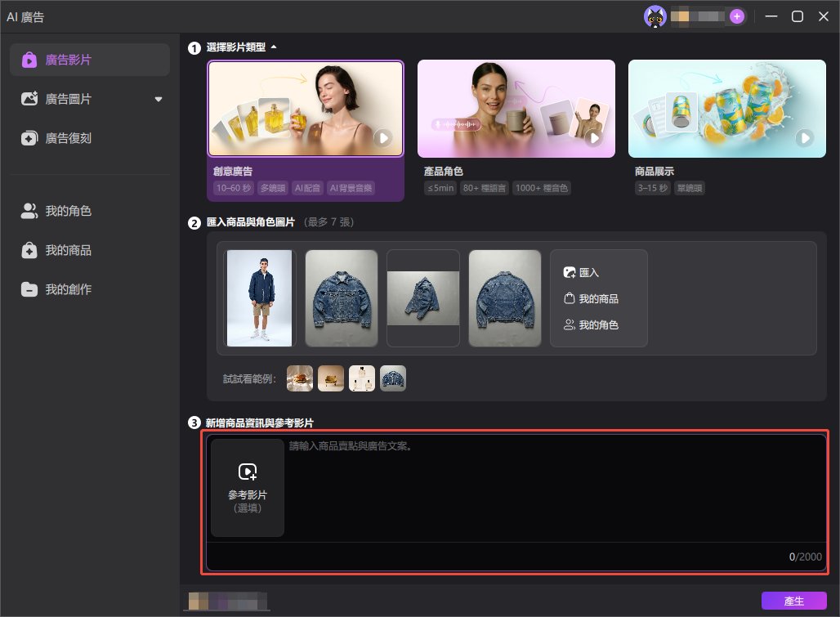Play the 創意廣告 preview video
840x617 pixels.
click(383, 137)
